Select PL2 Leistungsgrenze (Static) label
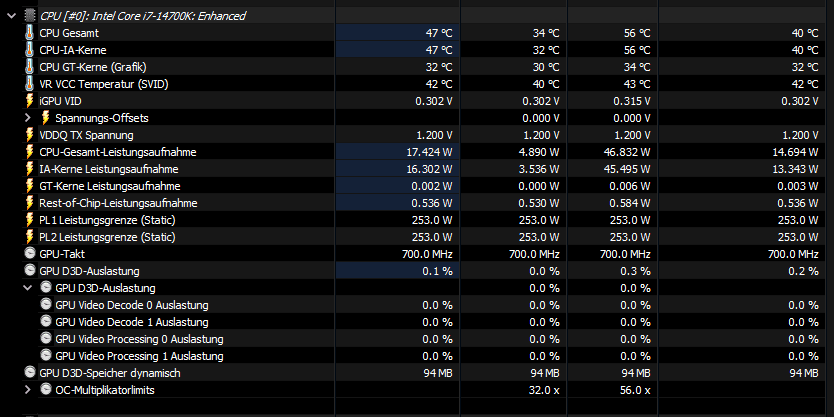This screenshot has width=834, height=417. coord(107,237)
